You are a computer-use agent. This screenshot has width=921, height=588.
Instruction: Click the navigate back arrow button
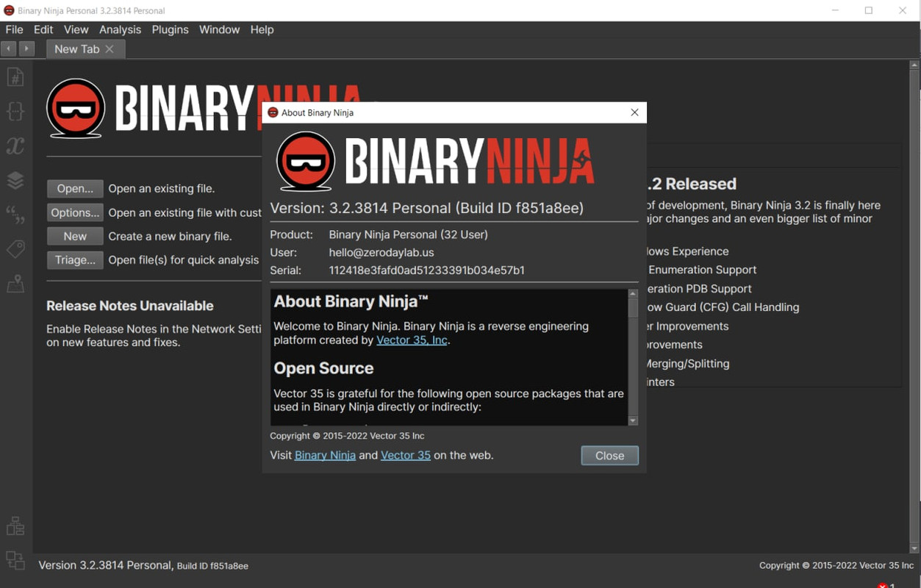coord(9,49)
